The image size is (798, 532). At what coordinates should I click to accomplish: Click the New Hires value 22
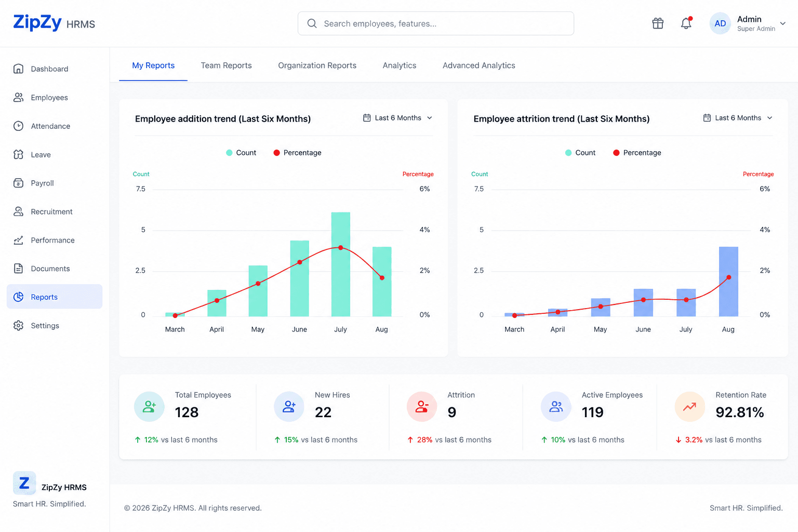(323, 413)
